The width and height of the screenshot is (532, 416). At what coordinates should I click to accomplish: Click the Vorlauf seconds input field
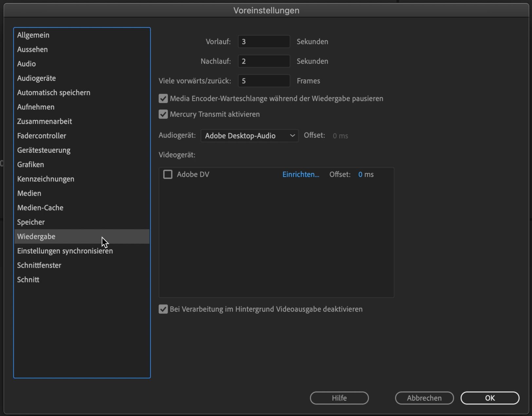[x=264, y=42]
